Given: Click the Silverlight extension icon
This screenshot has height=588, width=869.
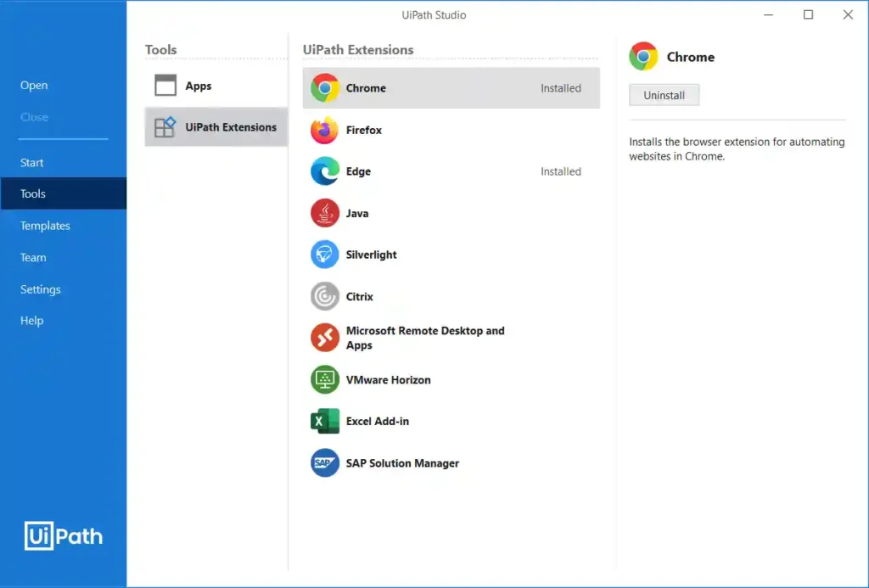Looking at the screenshot, I should pyautogui.click(x=325, y=255).
